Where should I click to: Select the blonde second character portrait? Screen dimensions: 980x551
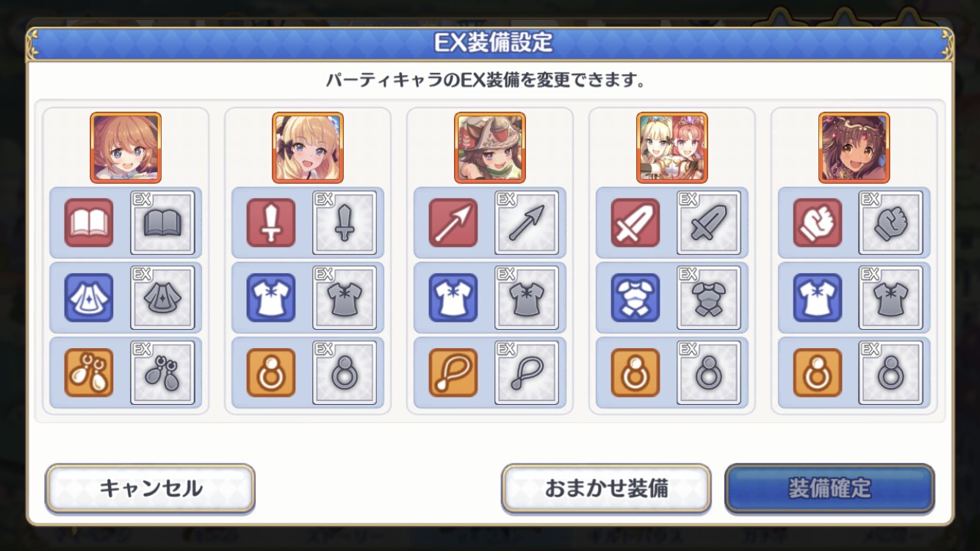(308, 148)
